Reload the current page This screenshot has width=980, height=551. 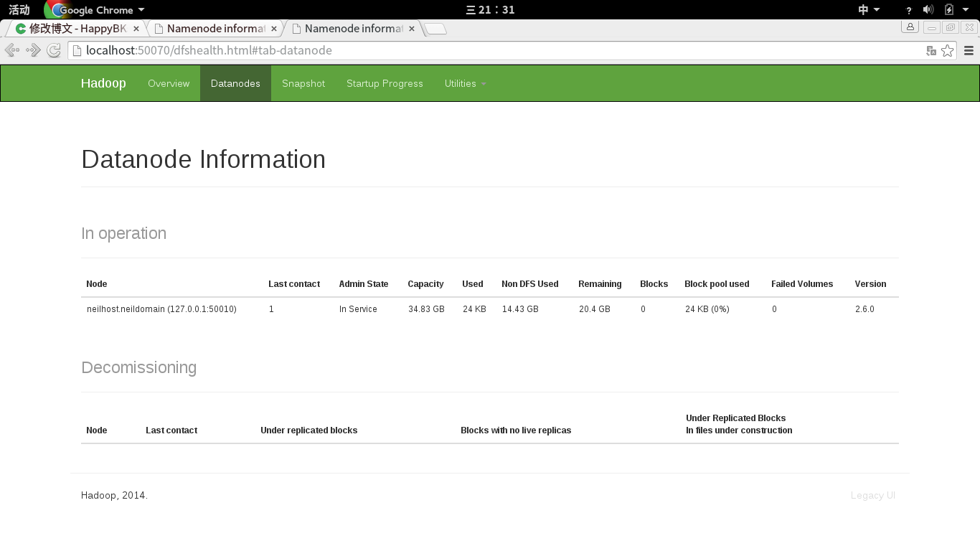54,50
